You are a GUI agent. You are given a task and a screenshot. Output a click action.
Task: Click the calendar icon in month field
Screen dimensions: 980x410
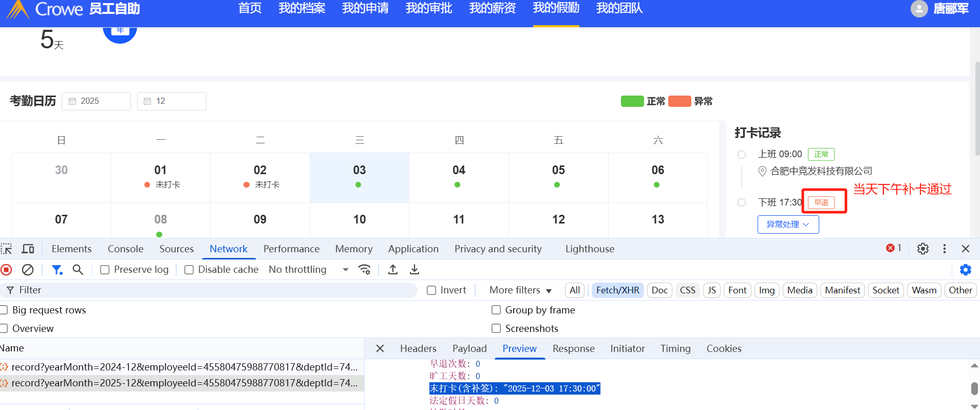(x=147, y=101)
